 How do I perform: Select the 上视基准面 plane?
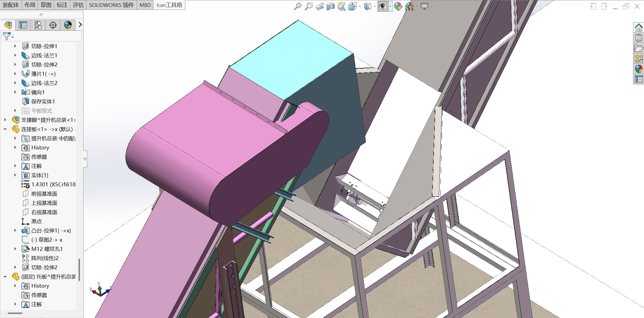pos(40,203)
